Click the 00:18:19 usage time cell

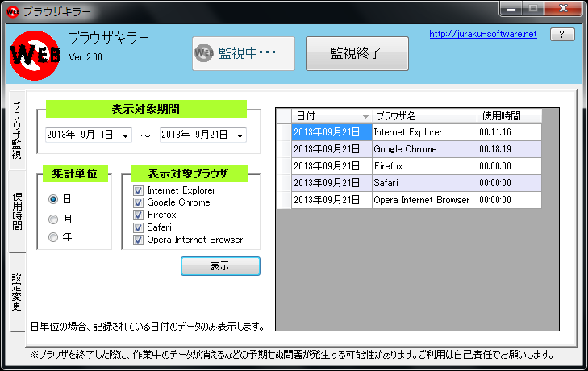[509, 149]
